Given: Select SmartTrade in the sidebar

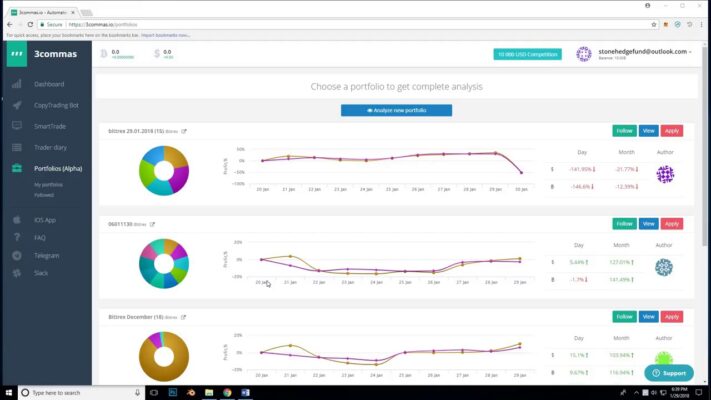Looking at the screenshot, I should 49,127.
